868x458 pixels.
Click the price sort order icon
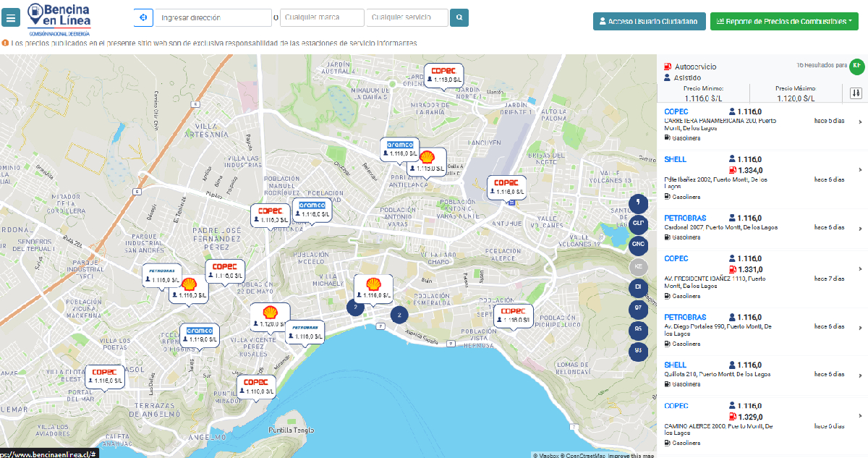point(856,93)
